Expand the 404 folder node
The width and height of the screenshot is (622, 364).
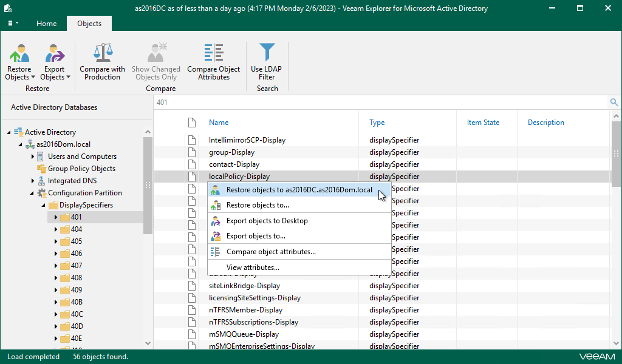(x=56, y=229)
